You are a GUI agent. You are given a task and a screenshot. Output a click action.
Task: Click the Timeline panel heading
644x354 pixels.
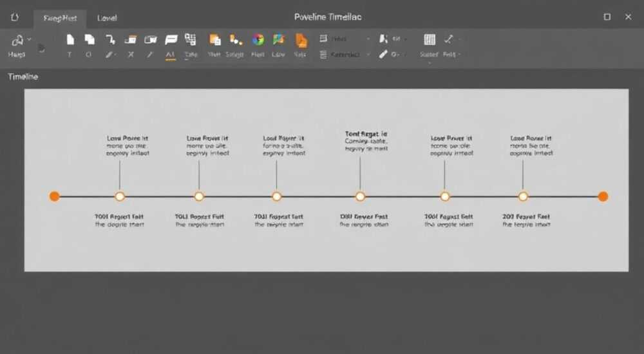[23, 77]
